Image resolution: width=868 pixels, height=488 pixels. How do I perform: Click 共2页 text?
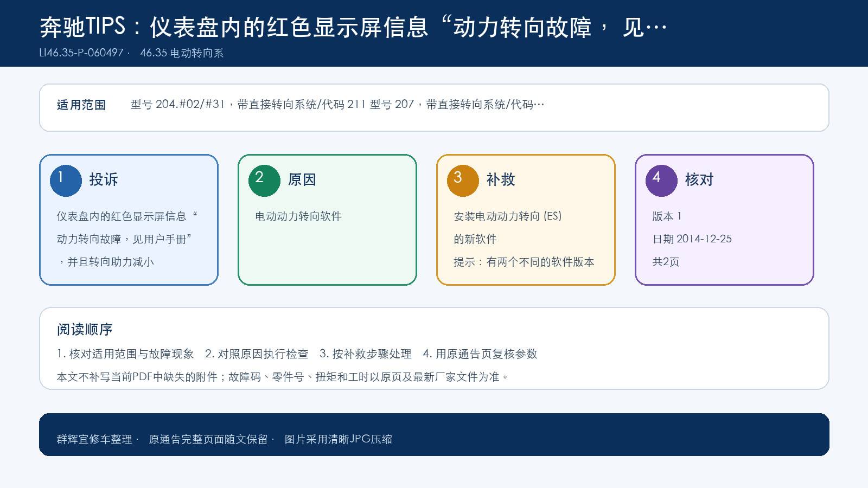666,262
